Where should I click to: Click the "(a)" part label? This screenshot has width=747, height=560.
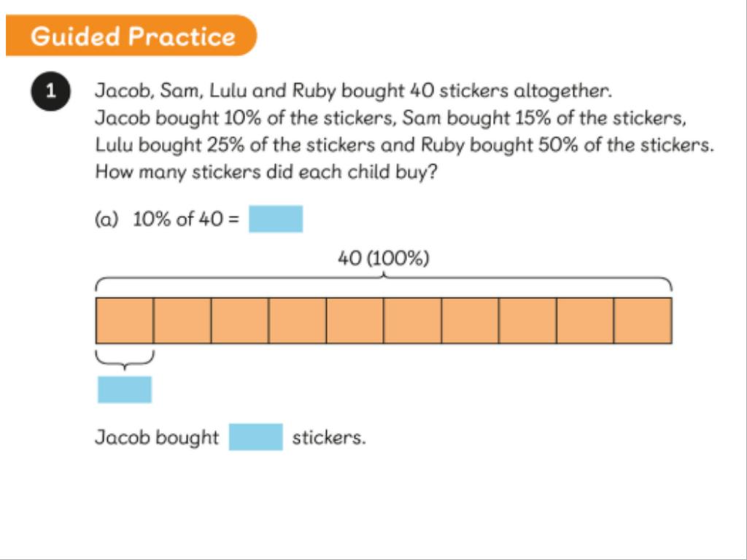point(107,219)
